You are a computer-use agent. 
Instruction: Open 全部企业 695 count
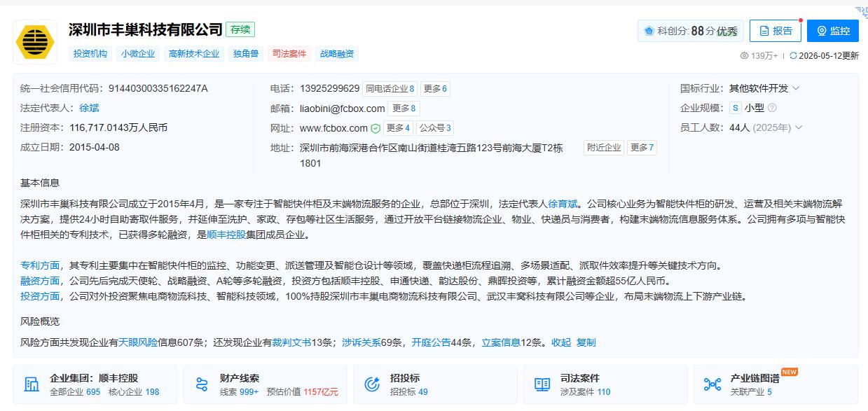tap(75, 392)
